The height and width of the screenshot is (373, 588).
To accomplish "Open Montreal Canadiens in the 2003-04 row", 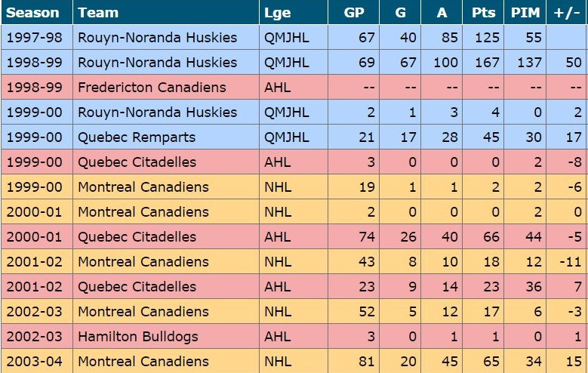I will point(143,362).
